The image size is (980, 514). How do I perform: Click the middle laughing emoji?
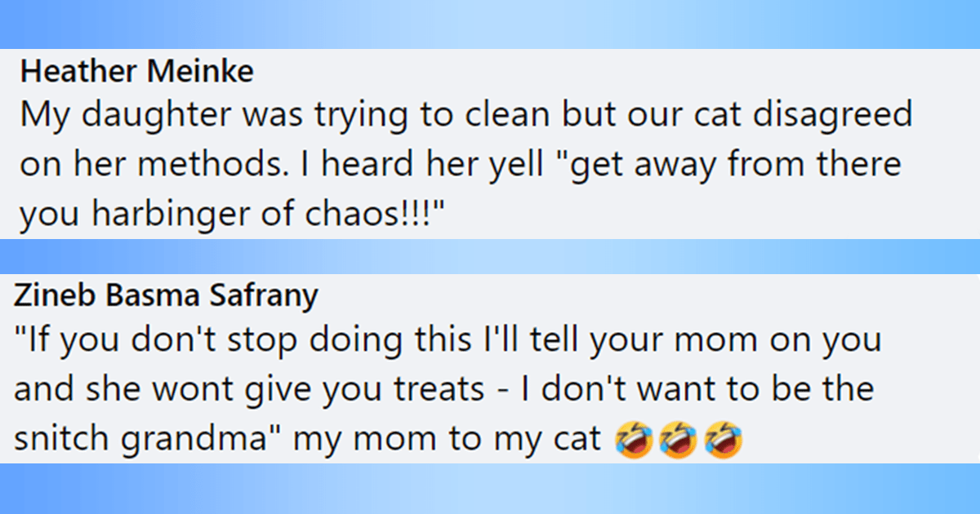coord(676,440)
